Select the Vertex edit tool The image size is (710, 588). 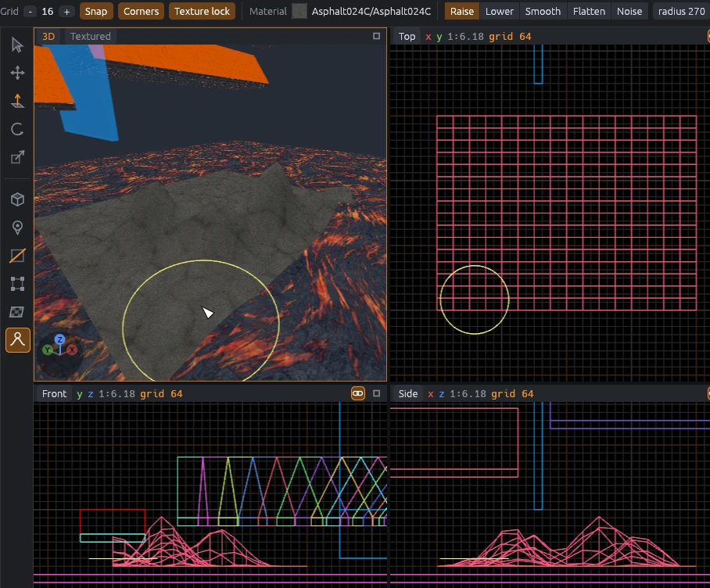tap(17, 284)
